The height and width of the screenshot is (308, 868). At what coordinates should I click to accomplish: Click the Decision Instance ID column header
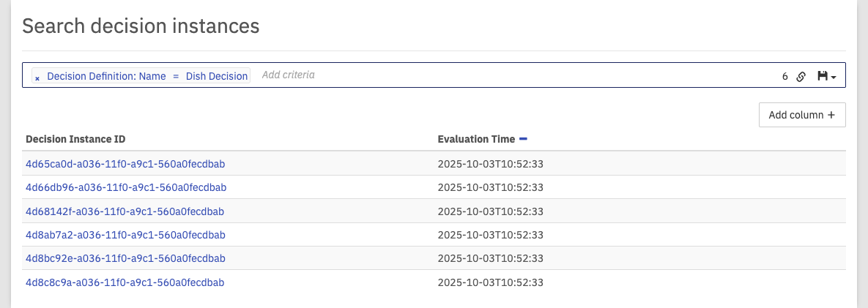(80, 139)
